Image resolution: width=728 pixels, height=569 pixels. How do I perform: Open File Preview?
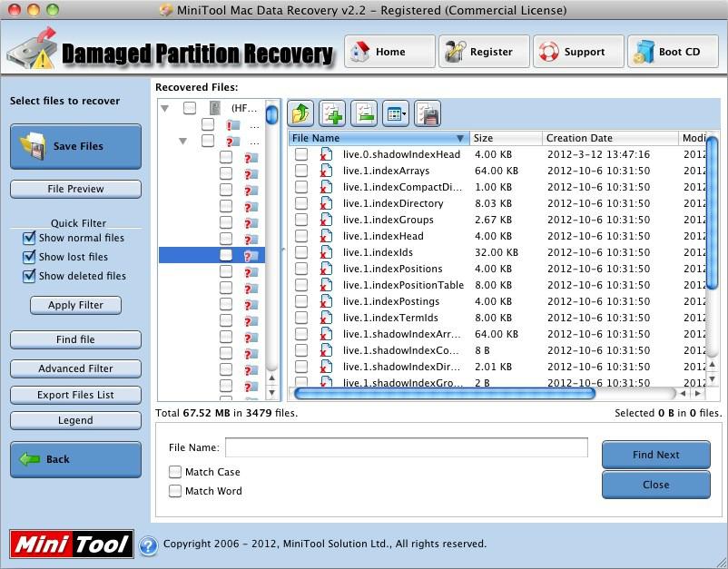click(75, 189)
